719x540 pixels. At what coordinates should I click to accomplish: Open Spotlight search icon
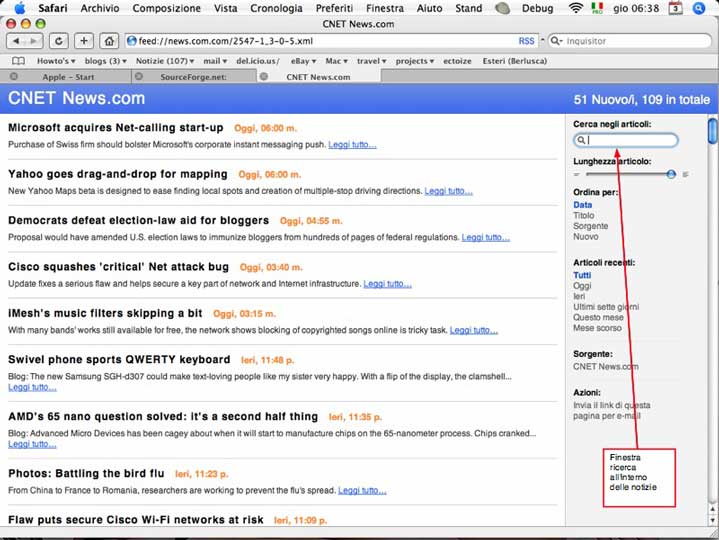698,8
